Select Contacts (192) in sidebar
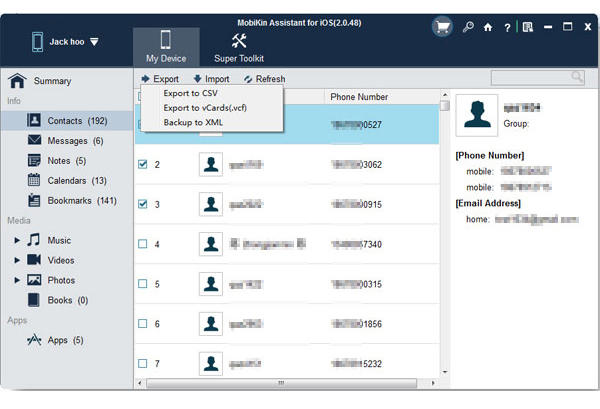This screenshot has height=409, width=600. point(67,121)
